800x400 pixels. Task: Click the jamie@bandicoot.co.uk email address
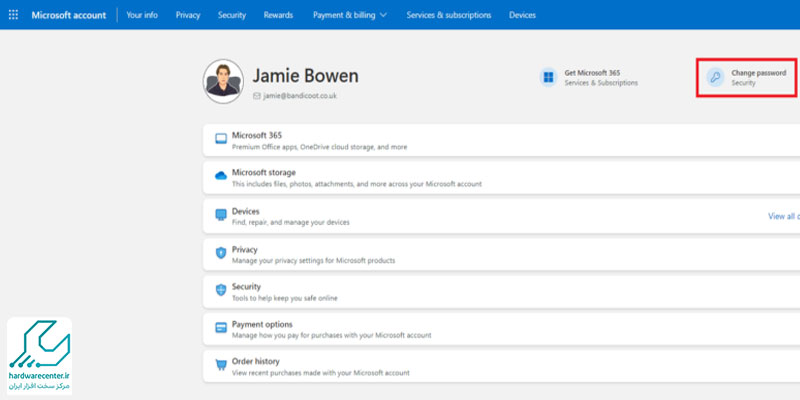coord(300,96)
